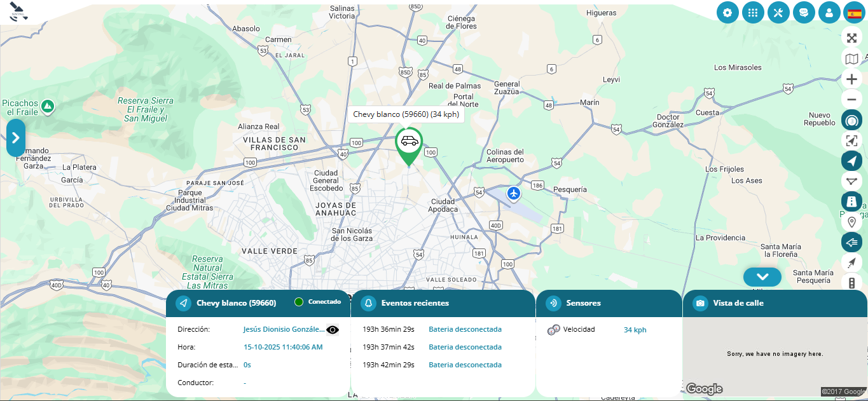Open the settings gear icon
Screen dimensions: 868x401
click(x=727, y=12)
